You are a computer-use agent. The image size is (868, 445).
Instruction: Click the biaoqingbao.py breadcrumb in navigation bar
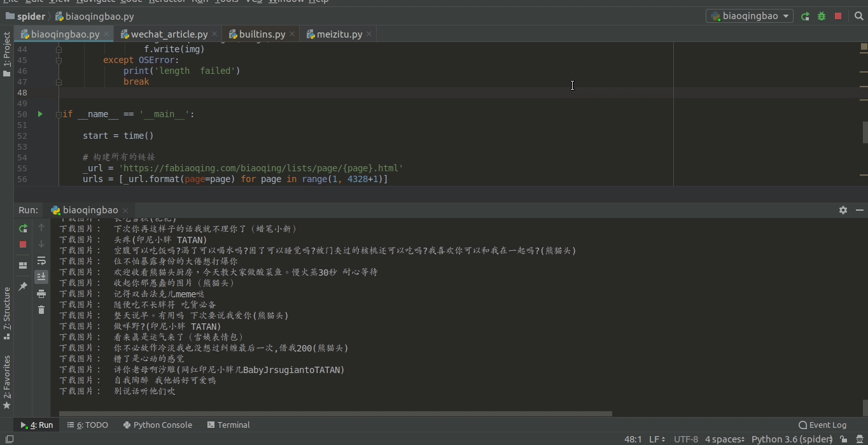click(95, 17)
